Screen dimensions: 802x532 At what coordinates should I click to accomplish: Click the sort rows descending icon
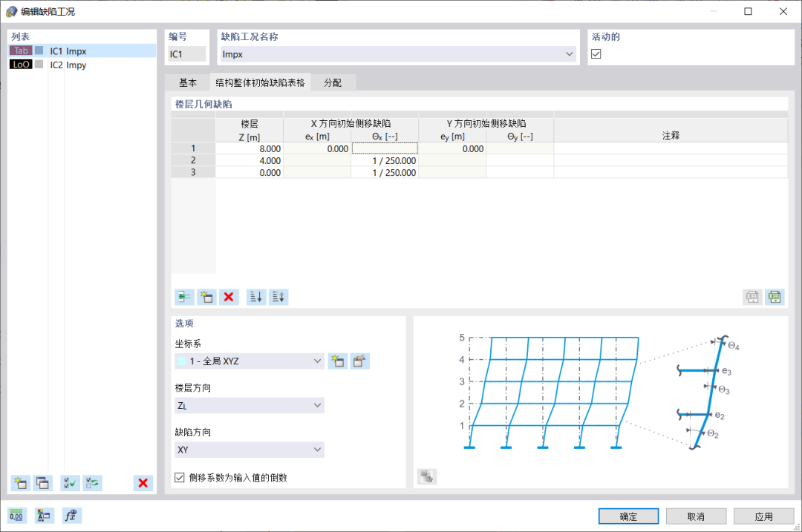(255, 297)
